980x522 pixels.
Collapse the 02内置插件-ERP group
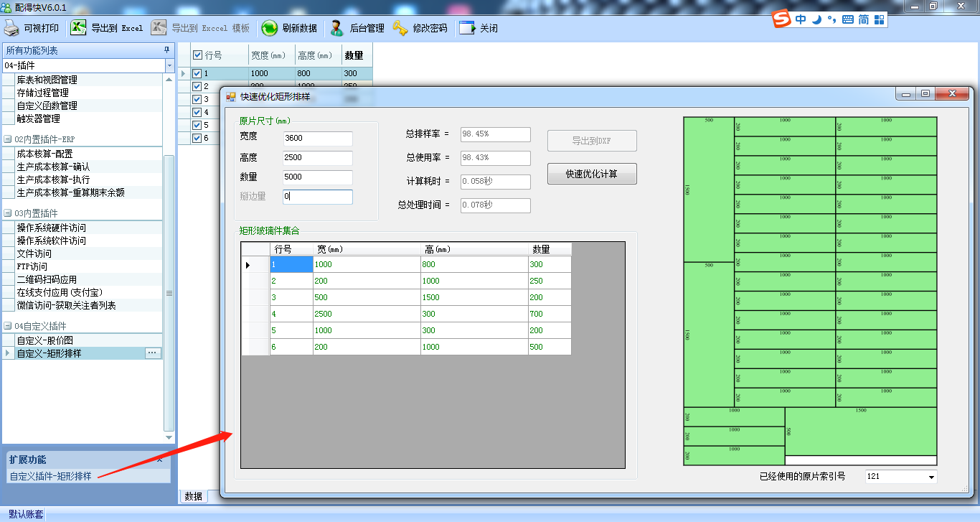(x=8, y=139)
